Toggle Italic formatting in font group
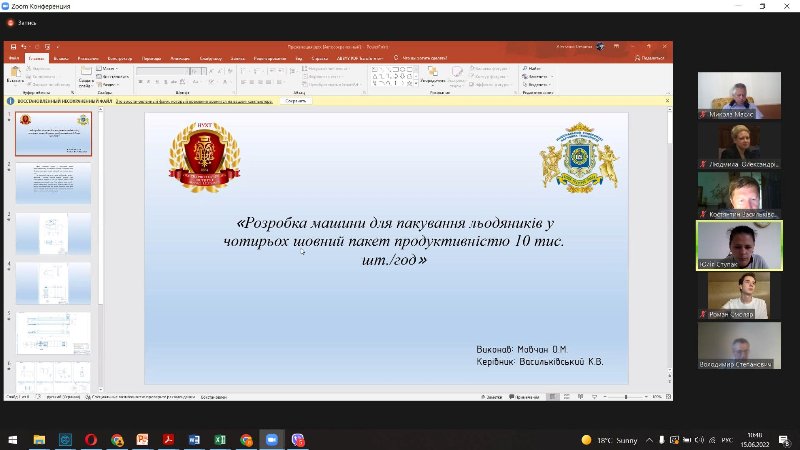This screenshot has height=450, width=800. point(148,82)
